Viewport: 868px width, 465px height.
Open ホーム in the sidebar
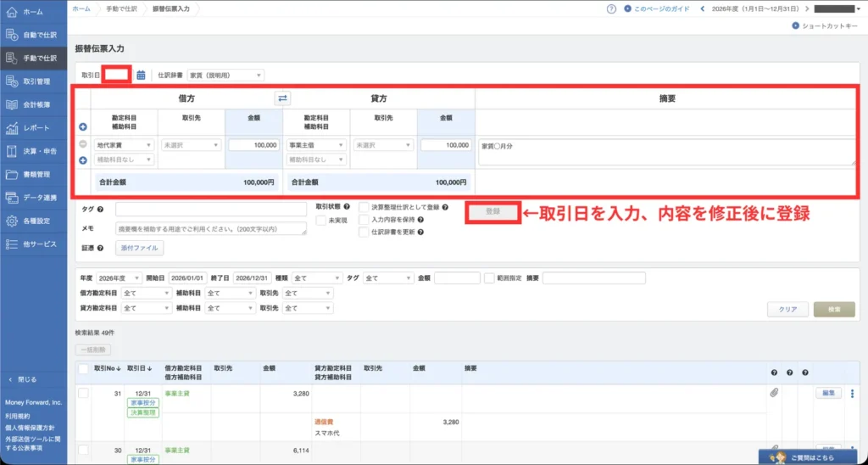point(33,12)
